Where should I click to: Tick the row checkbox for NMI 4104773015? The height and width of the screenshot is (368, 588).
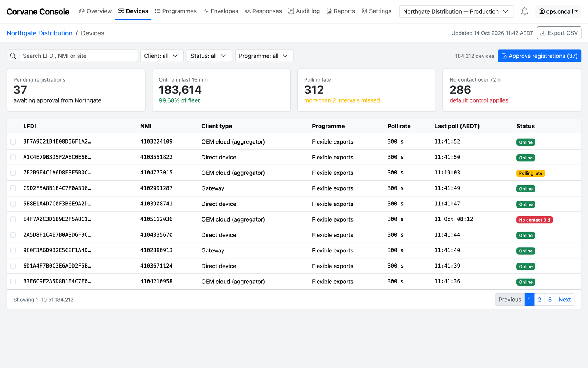tap(13, 173)
